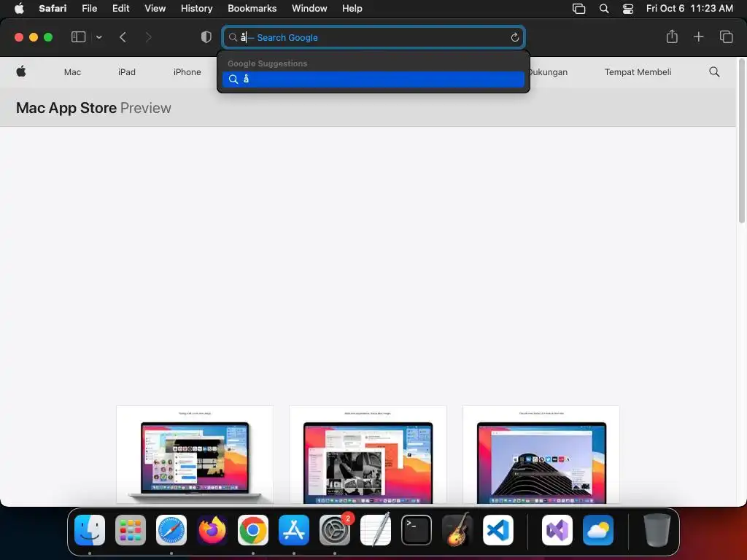Reload the current page
The height and width of the screenshot is (560, 747).
(514, 37)
